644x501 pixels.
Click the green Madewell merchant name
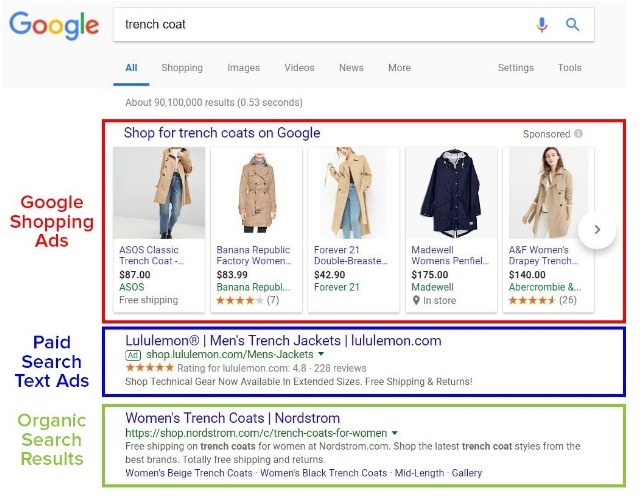[432, 287]
